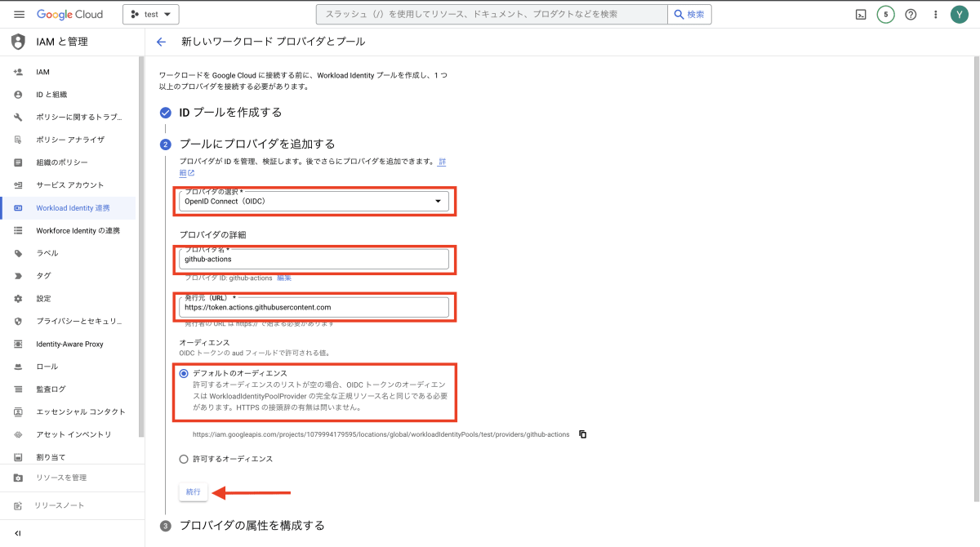This screenshot has height=547, width=980.
Task: Open the help question mark icon
Action: pyautogui.click(x=911, y=15)
